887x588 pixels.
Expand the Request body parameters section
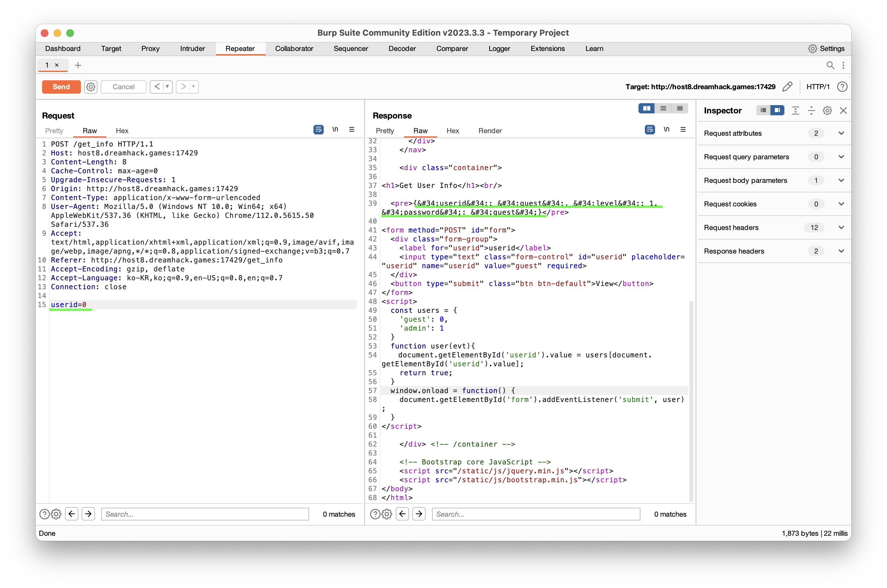tap(841, 180)
